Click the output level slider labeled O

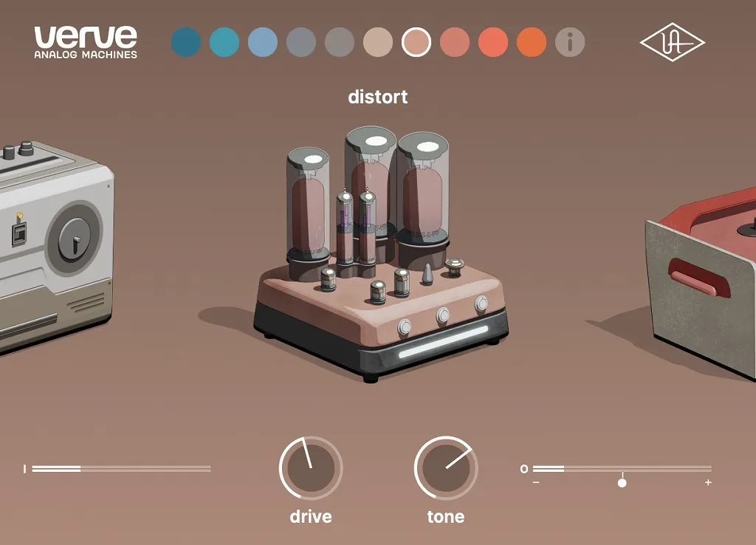[x=622, y=468]
